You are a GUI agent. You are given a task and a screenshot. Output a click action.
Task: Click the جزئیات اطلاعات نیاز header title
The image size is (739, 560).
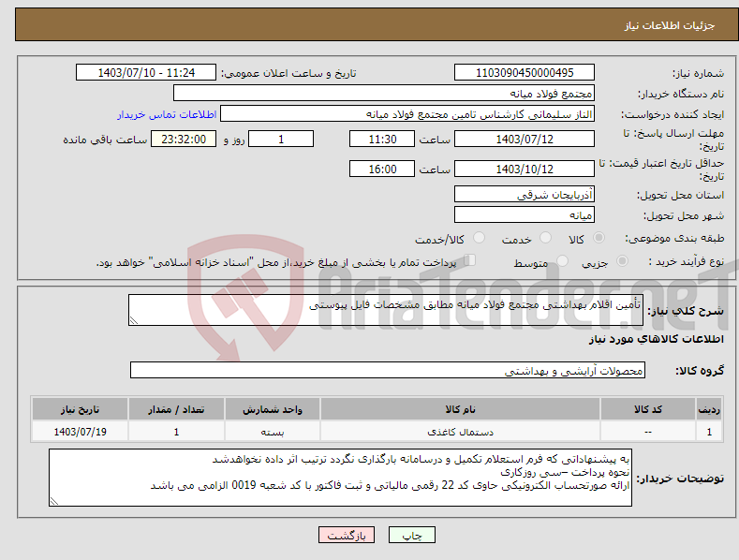670,25
